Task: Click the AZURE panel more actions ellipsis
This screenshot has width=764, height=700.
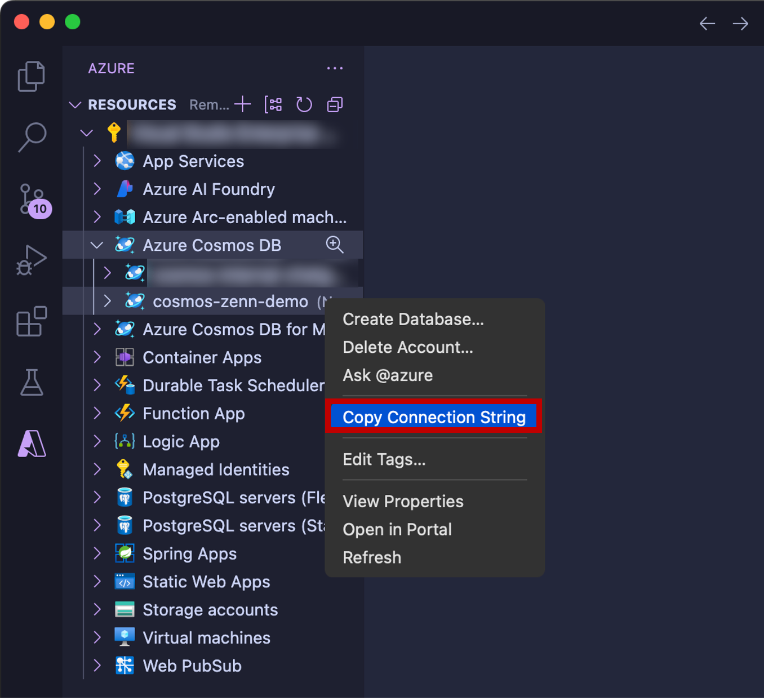Action: (x=335, y=68)
